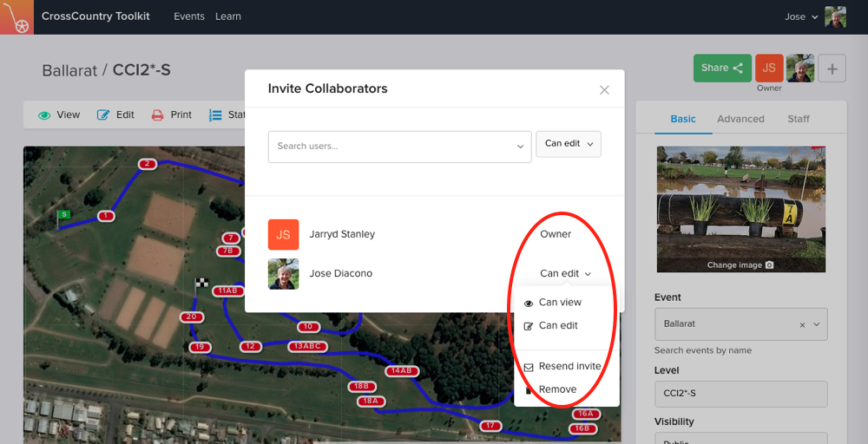Select 'Can edit' option in menu

point(558,326)
